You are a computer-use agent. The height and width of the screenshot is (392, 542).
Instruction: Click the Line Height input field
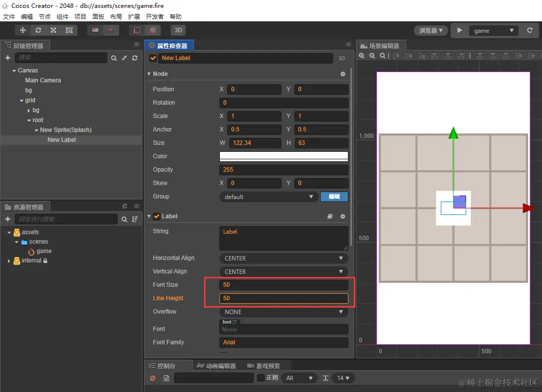click(x=283, y=298)
